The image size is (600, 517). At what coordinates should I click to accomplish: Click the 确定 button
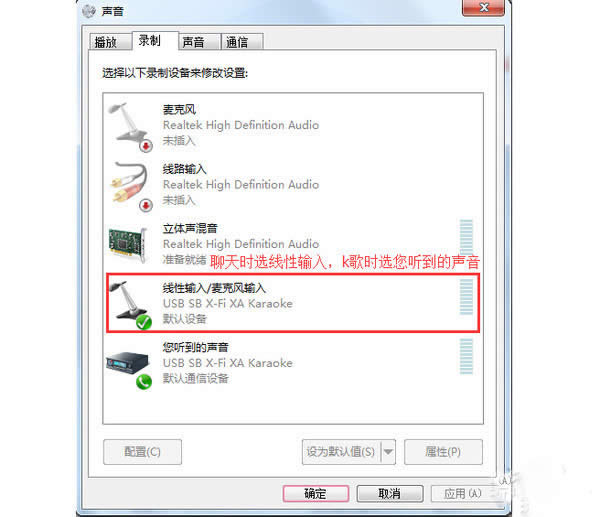(316, 494)
